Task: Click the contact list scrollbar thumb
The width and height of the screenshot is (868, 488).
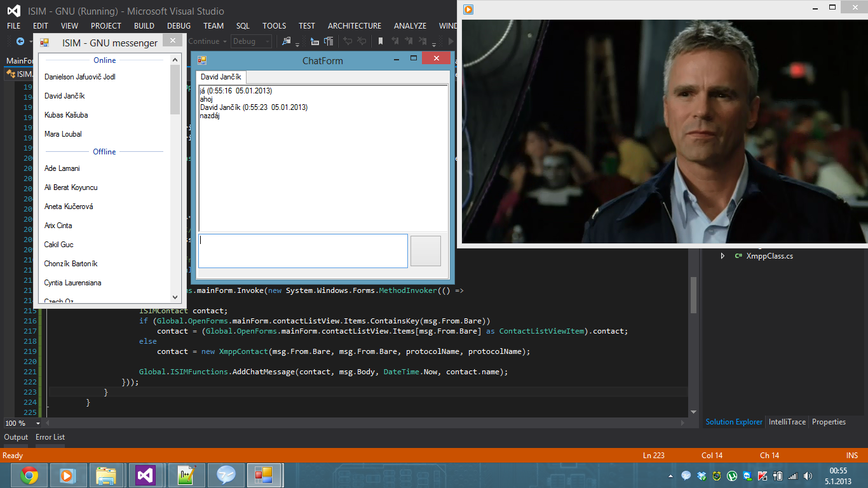Action: pos(176,90)
